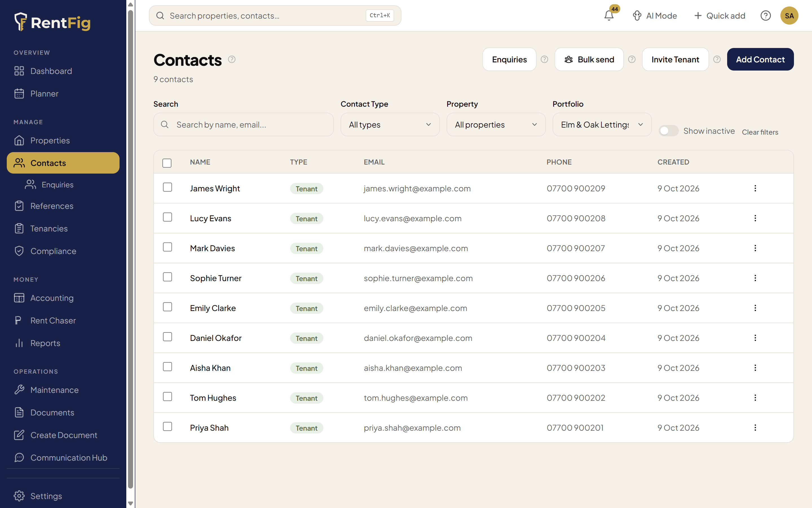Open the SA user avatar
812x508 pixels.
(x=789, y=16)
